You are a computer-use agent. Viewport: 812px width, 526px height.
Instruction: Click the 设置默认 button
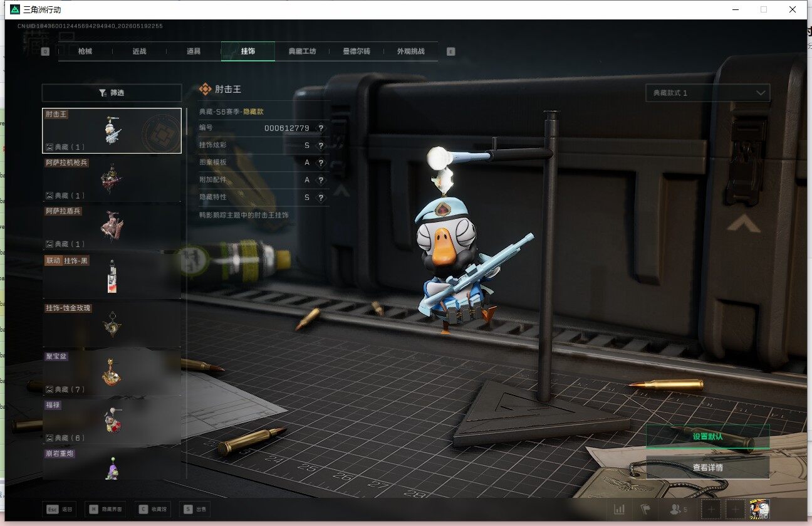[707, 437]
